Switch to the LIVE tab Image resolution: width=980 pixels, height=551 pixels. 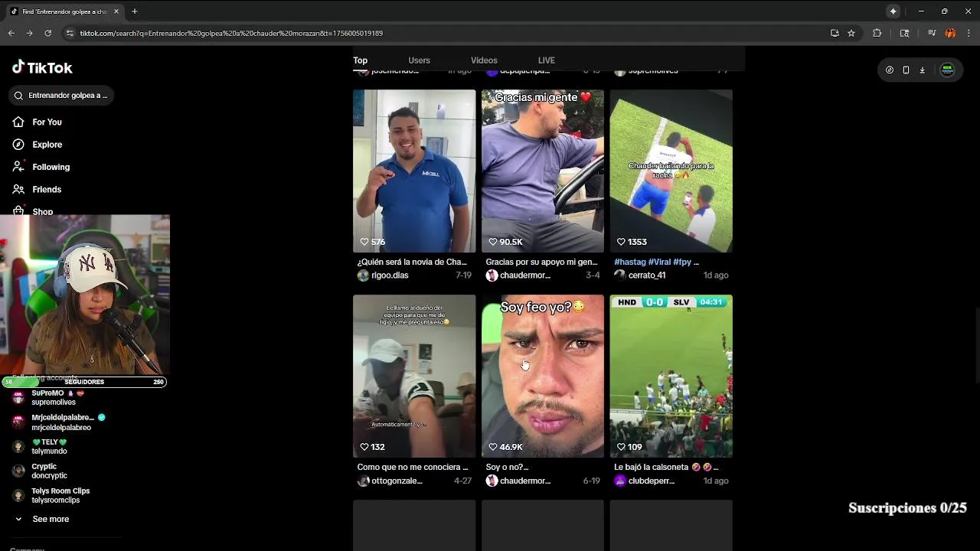coord(546,60)
